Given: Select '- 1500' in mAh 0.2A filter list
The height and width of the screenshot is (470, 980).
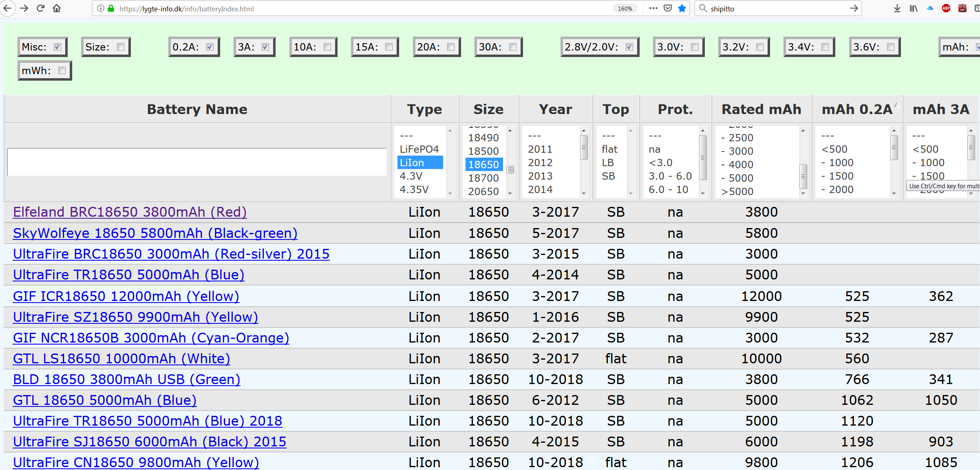Looking at the screenshot, I should coord(837,176).
